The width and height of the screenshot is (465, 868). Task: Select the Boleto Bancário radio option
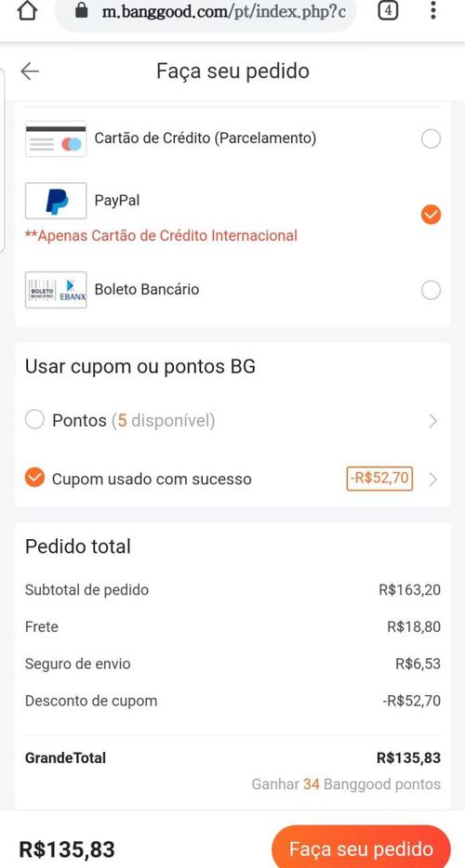pyautogui.click(x=432, y=290)
